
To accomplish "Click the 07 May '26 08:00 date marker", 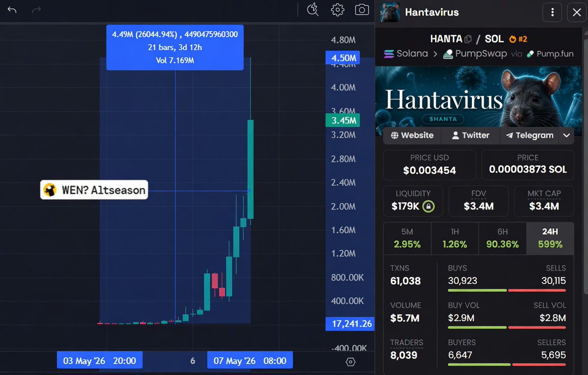I will pos(250,360).
